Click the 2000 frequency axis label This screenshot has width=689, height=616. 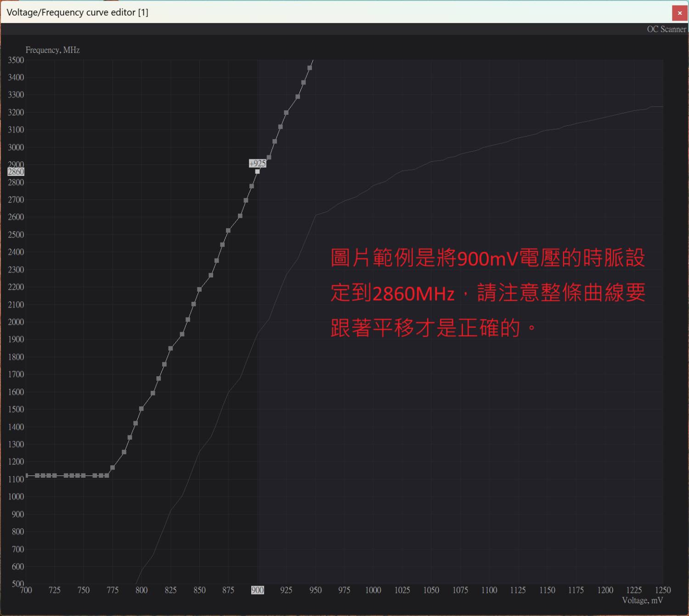tap(16, 322)
